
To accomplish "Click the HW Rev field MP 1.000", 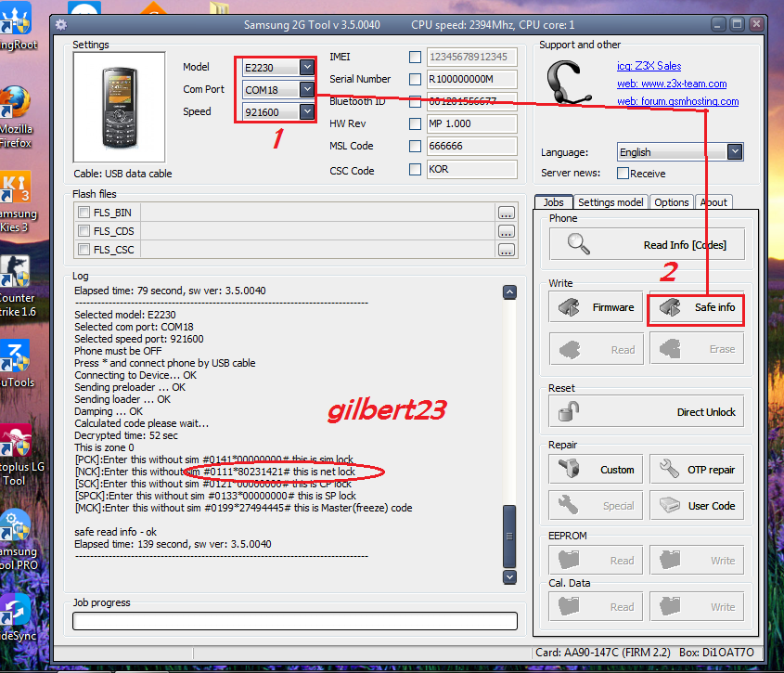I will click(x=471, y=123).
